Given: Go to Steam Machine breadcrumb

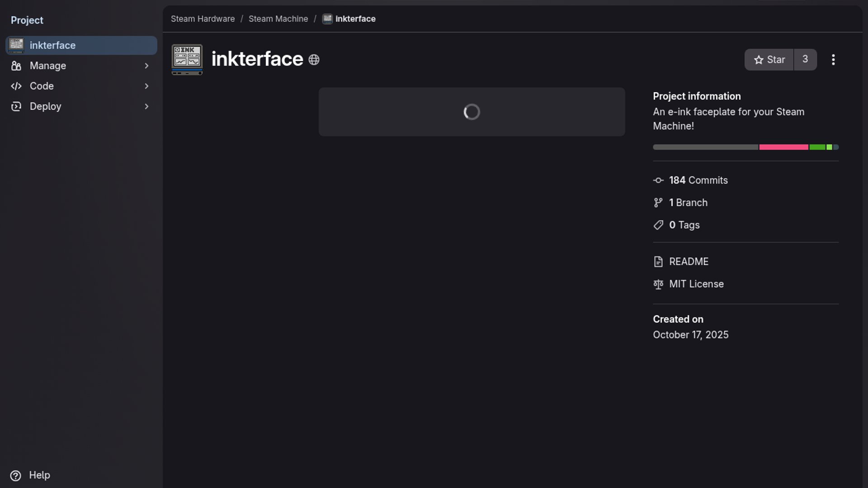Looking at the screenshot, I should click(278, 19).
